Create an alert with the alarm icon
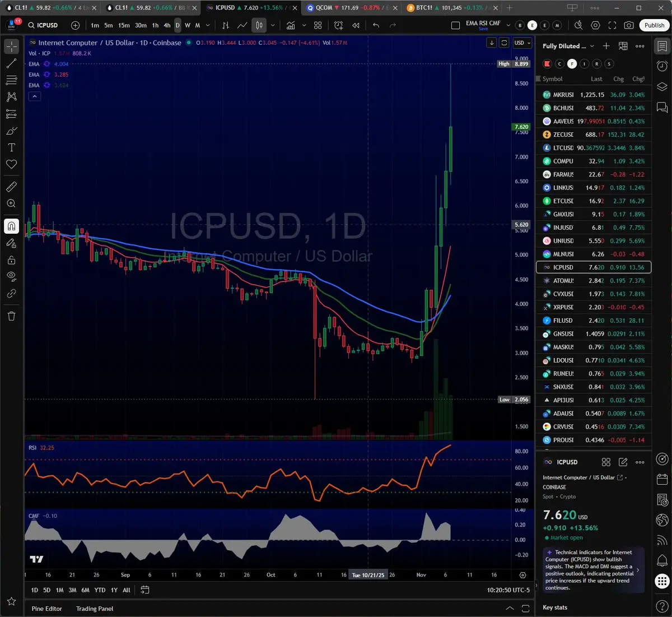 tap(339, 25)
